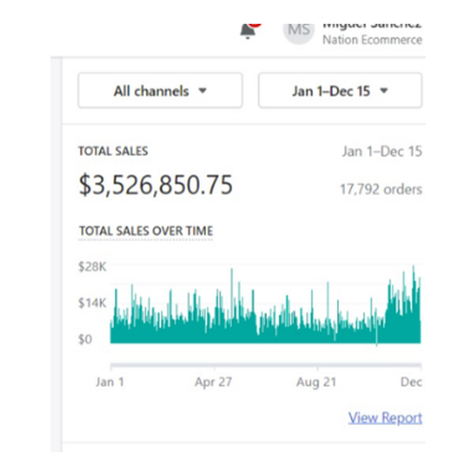Click the Nation Ecommerce store name
This screenshot has height=476, width=476.
click(x=372, y=40)
